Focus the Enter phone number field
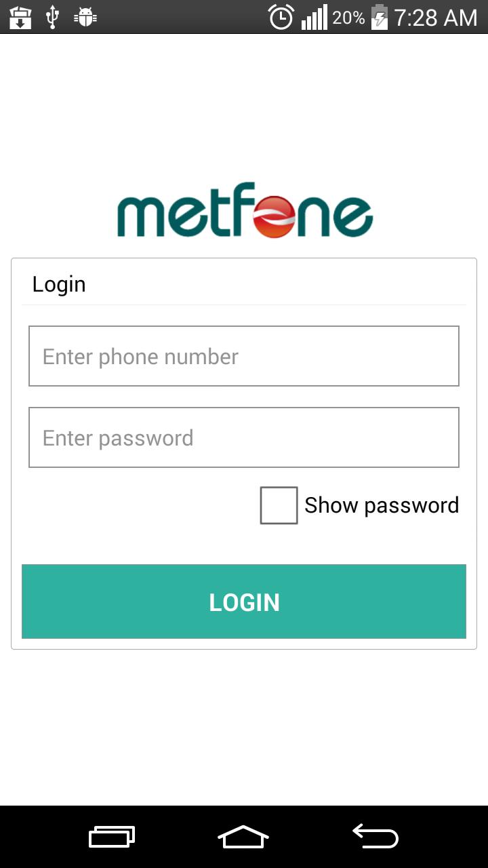This screenshot has height=868, width=488. click(244, 356)
